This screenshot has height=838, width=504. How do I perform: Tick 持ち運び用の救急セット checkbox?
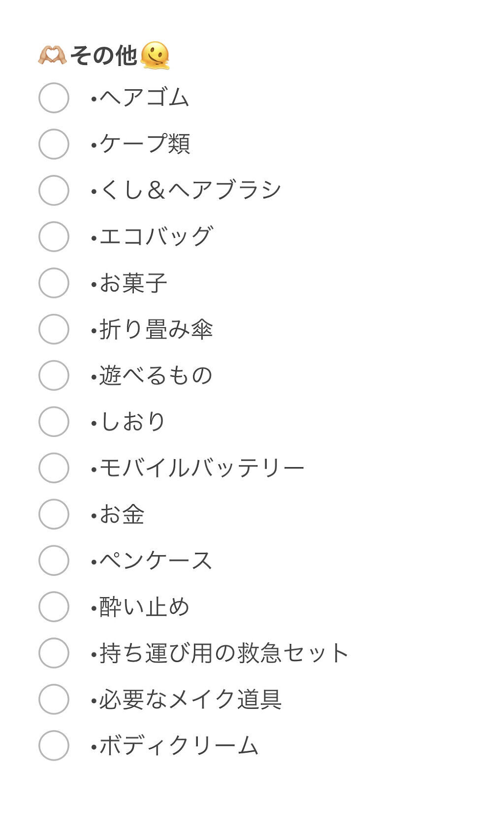pos(54,653)
